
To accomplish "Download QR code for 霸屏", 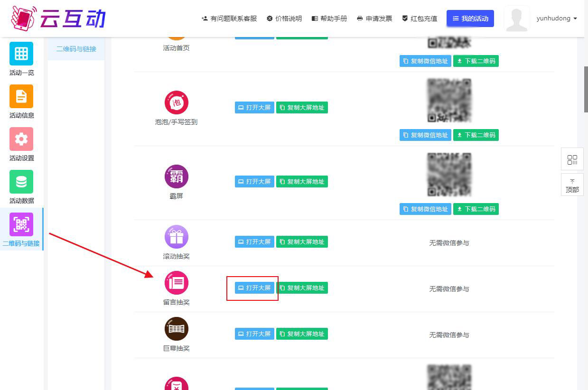I will pyautogui.click(x=476, y=209).
